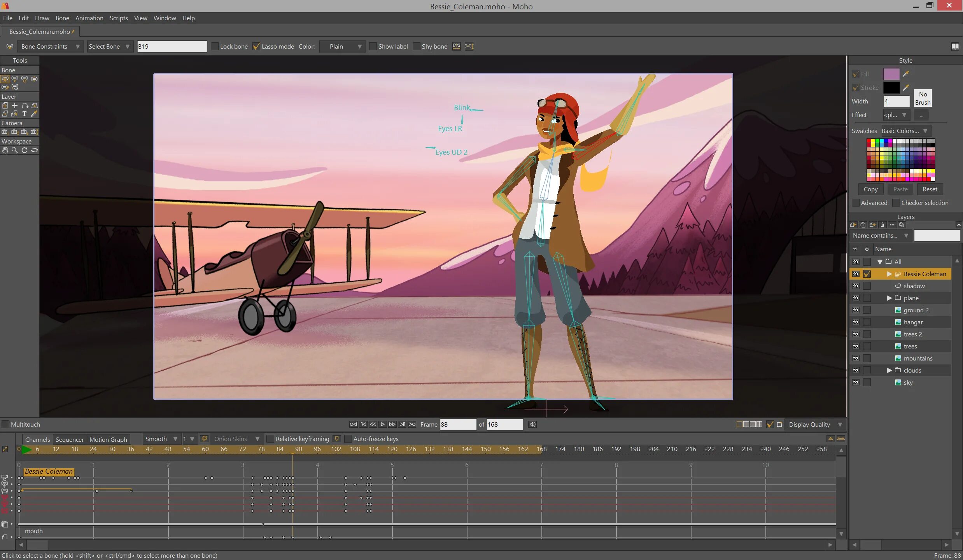This screenshot has width=963, height=560.
Task: Select the Track Camera tool
Action: point(5,132)
